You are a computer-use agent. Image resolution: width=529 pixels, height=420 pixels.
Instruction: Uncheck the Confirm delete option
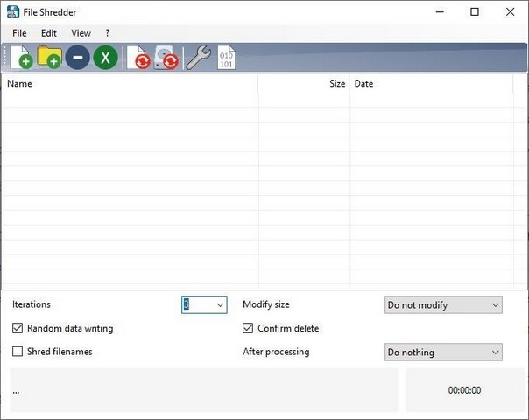249,329
